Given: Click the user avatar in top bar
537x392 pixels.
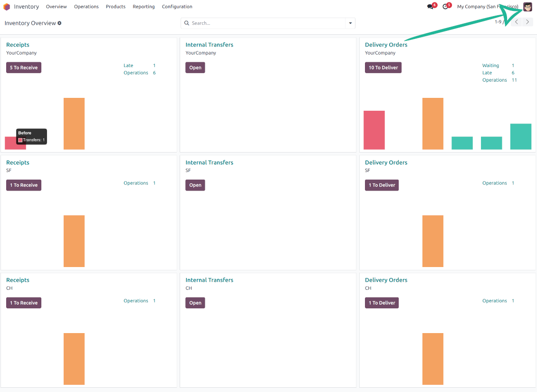Looking at the screenshot, I should pyautogui.click(x=527, y=7).
